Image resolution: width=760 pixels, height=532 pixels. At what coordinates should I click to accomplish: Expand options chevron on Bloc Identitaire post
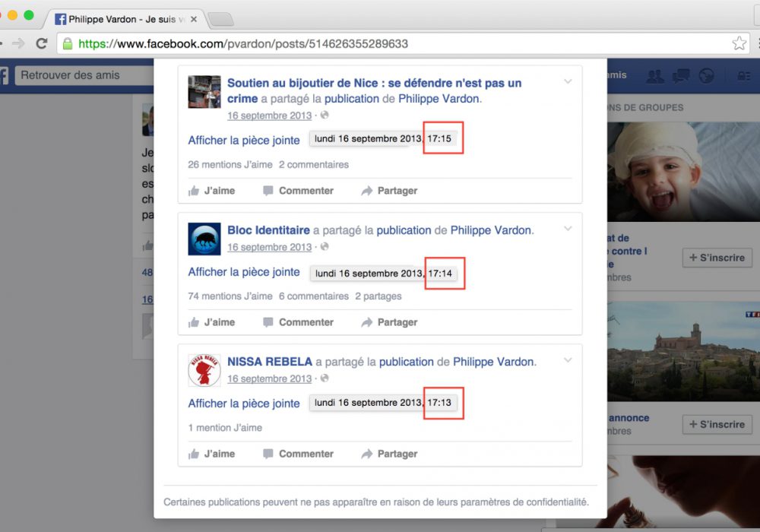[568, 229]
